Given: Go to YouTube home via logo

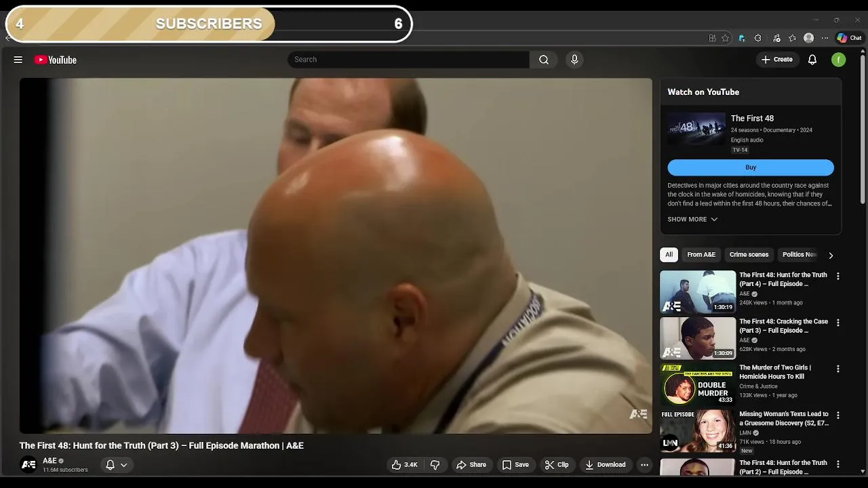Looking at the screenshot, I should click(56, 60).
